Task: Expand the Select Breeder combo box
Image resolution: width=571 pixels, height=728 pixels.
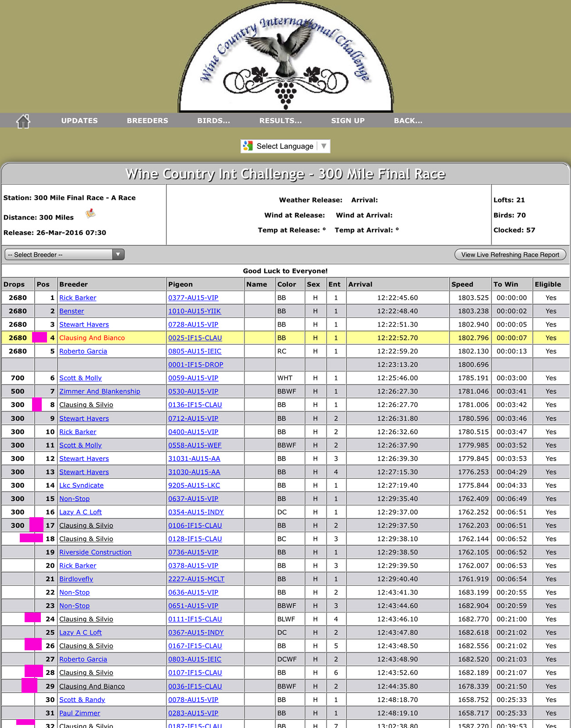Action: [65, 255]
